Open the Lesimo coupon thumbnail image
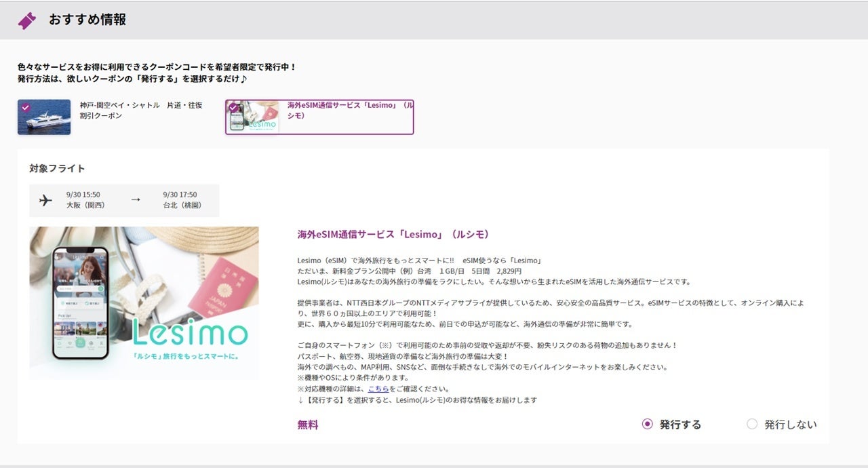The width and height of the screenshot is (868, 468). pos(253,117)
